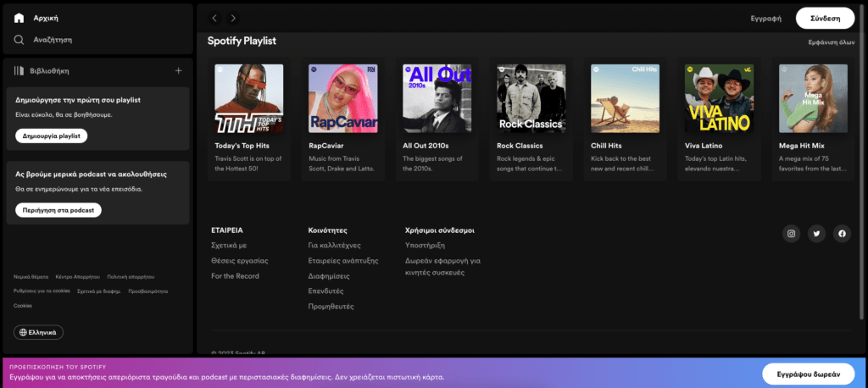Viewport: 868px width, 388px height.
Task: Open the Rock Classics playlist cover
Action: (531, 99)
